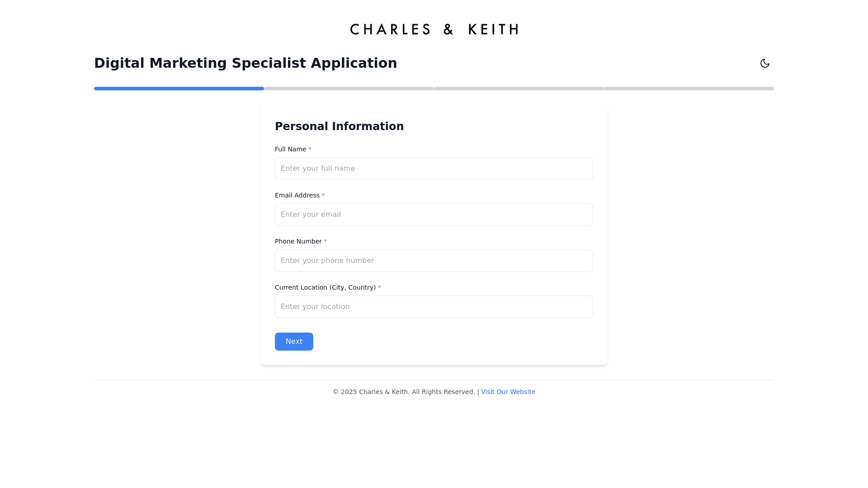Toggle dark mode with the moon icon
The image size is (868, 488).
(764, 63)
